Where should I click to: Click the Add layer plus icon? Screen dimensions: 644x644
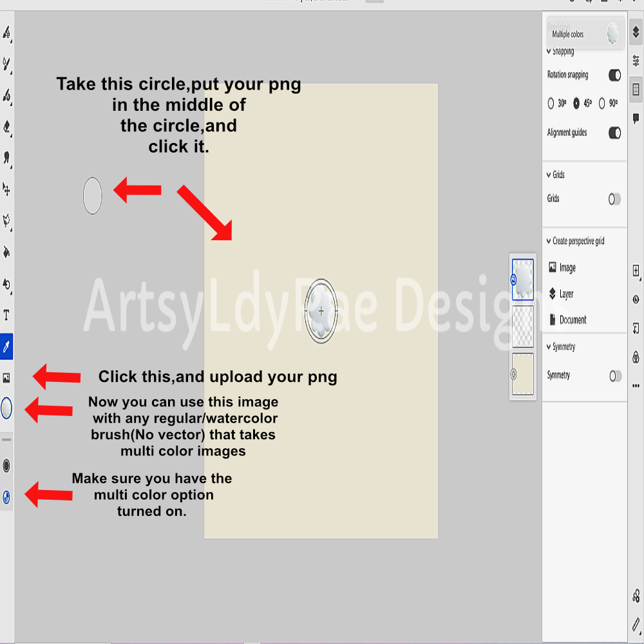pos(636,270)
